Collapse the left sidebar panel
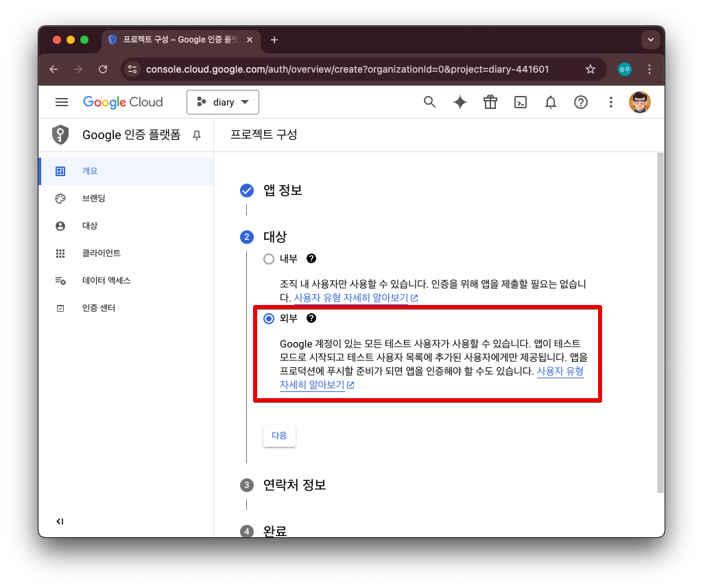The height and width of the screenshot is (588, 703). click(x=60, y=522)
